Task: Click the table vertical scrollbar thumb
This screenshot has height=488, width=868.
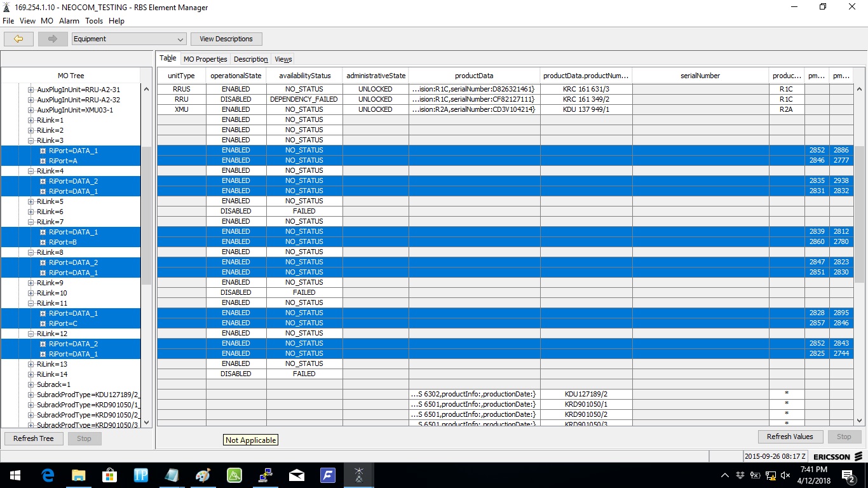Action: (860, 215)
